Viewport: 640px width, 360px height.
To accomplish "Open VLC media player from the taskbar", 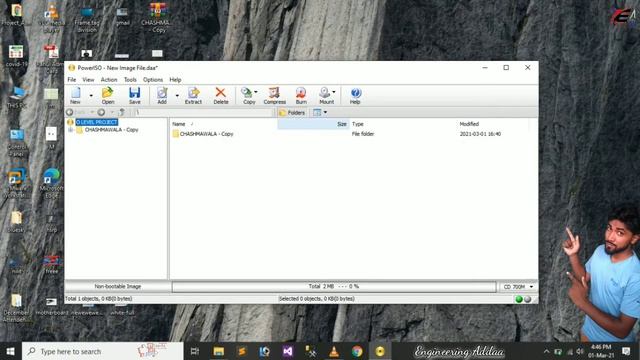I will coord(334,351).
